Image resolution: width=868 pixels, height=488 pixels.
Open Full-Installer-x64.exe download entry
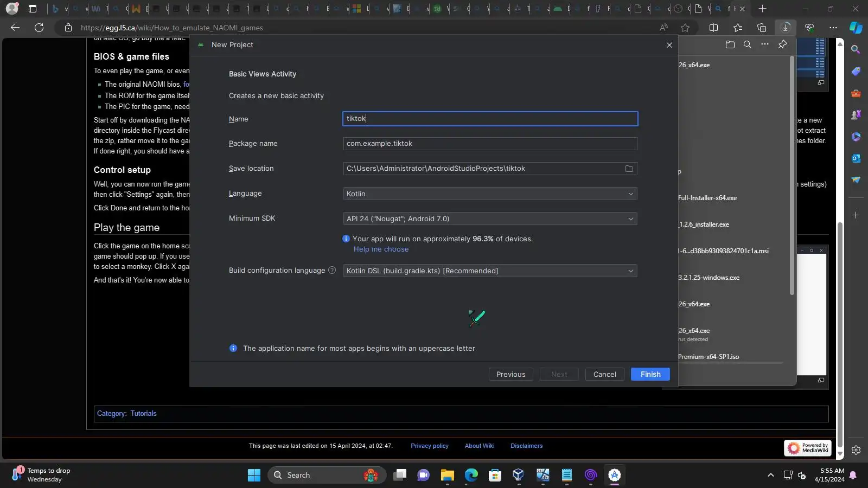(707, 198)
